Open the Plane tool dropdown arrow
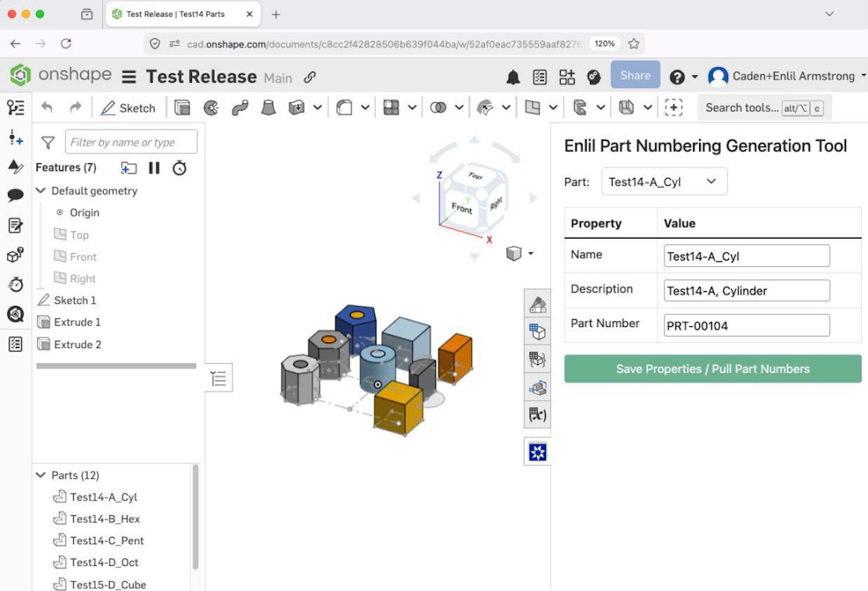The height and width of the screenshot is (591, 868). (x=553, y=107)
